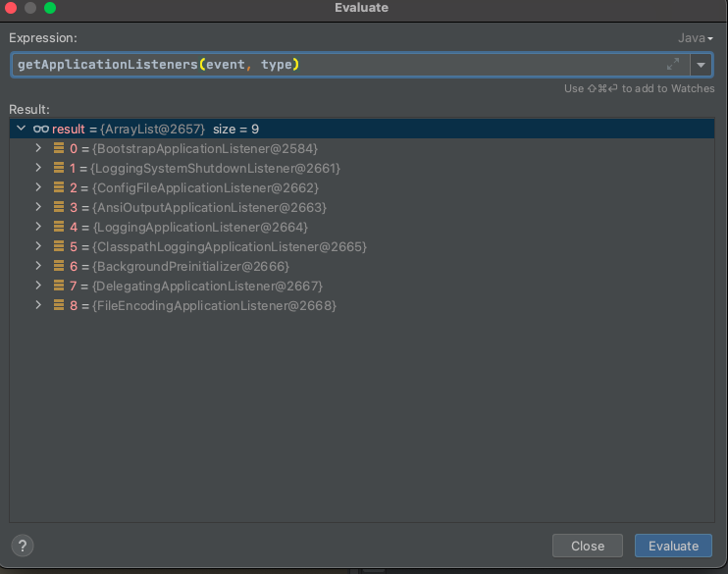Select the {BackgroundPreinitializer@2666} value text

point(190,267)
